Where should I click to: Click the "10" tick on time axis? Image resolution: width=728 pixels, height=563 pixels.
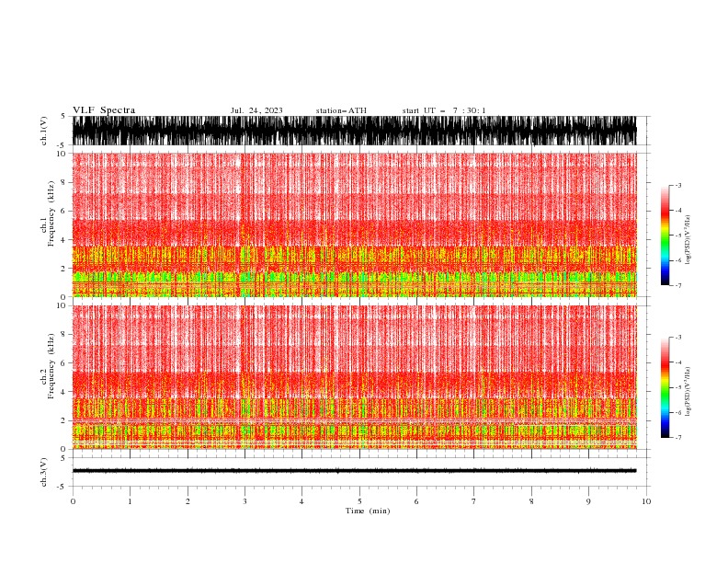click(646, 501)
